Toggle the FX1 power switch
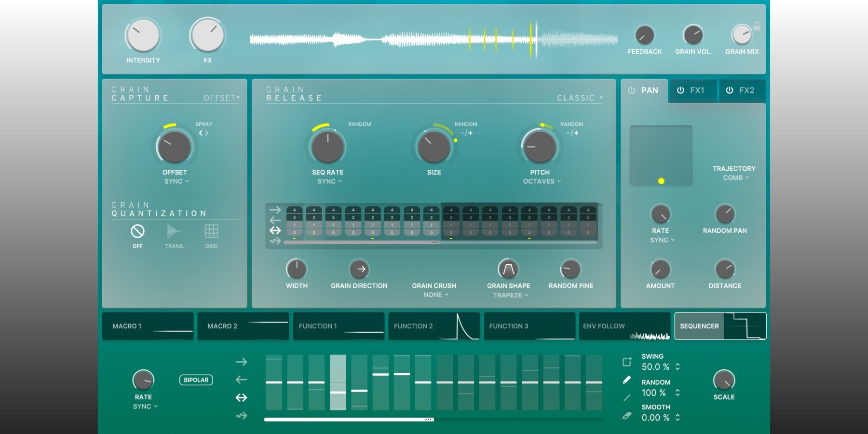 pyautogui.click(x=681, y=90)
